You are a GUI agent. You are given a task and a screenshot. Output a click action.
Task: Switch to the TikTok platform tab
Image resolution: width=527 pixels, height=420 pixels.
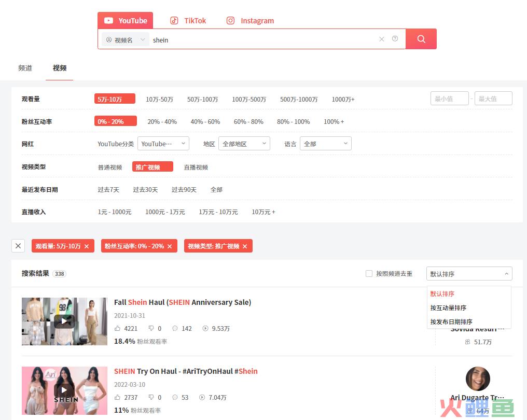tap(188, 21)
